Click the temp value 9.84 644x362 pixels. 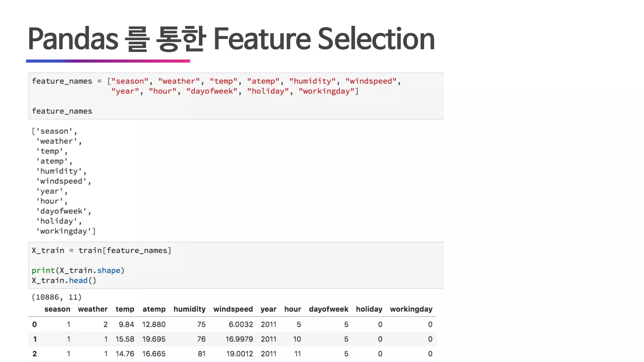point(126,325)
